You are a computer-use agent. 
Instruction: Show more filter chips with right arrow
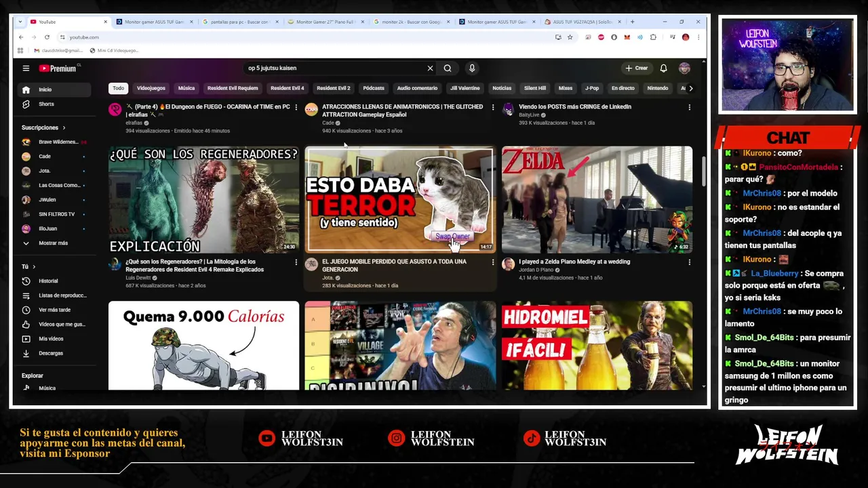(690, 88)
